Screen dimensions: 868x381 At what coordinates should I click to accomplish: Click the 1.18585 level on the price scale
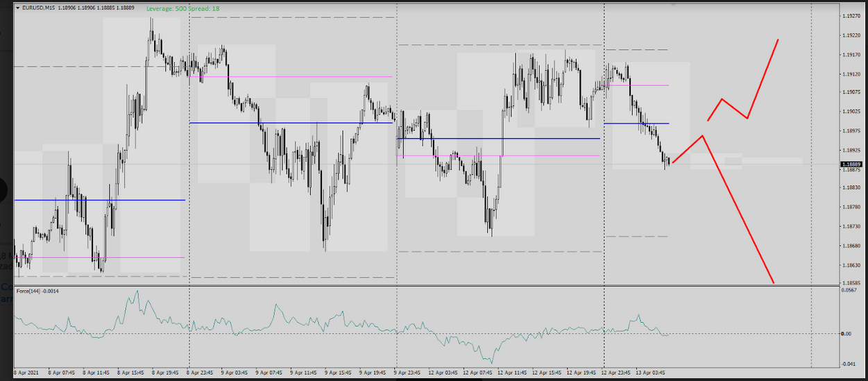point(850,283)
